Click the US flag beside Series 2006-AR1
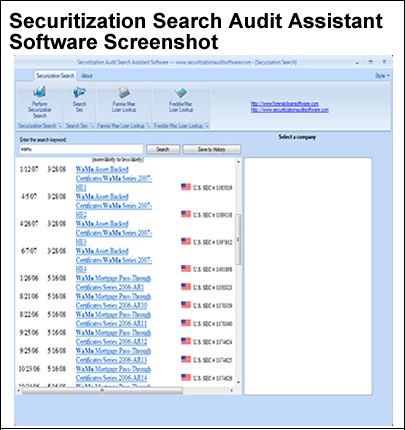 pos(186,287)
